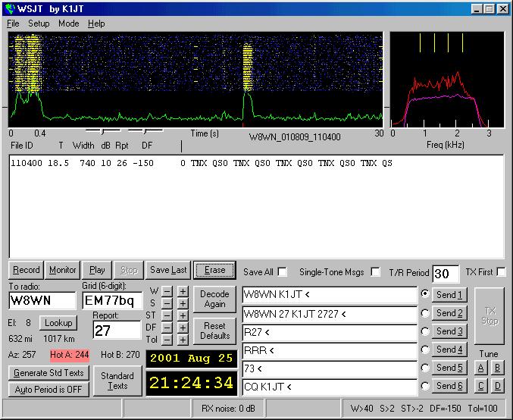Click the Lookup button
The image size is (513, 420).
[x=57, y=323]
